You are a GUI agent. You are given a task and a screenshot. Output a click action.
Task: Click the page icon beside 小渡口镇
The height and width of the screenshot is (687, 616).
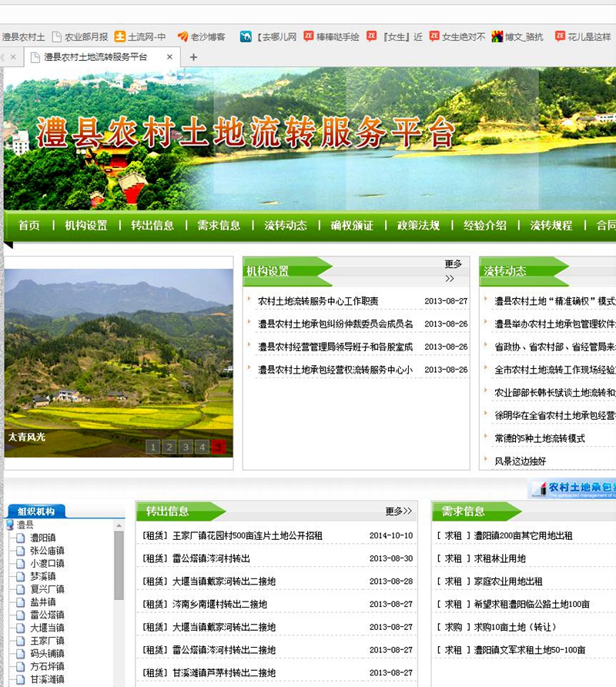20,563
